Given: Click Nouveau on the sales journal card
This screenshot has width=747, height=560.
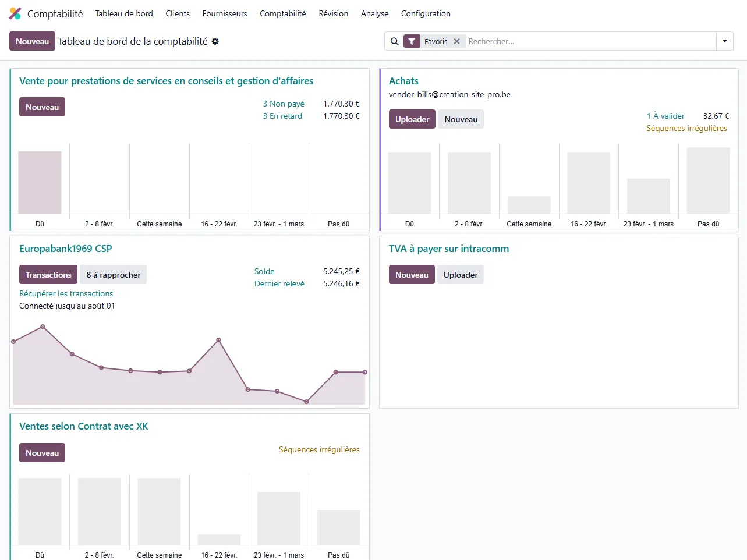Looking at the screenshot, I should 42,107.
